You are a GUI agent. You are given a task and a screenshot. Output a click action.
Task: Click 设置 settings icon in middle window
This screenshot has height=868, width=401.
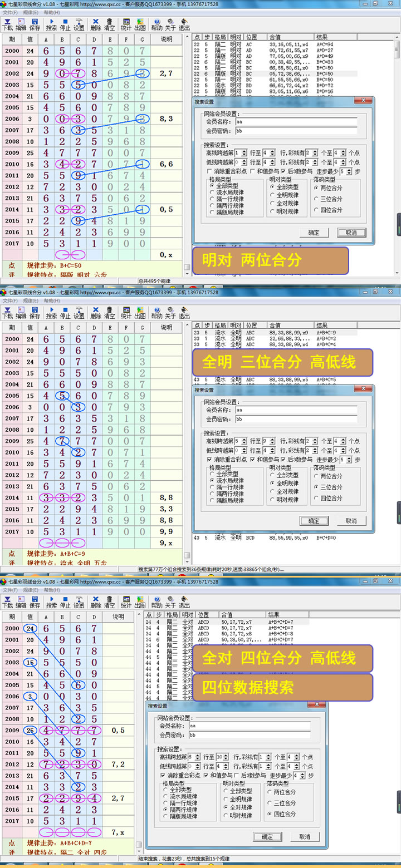pos(79,312)
